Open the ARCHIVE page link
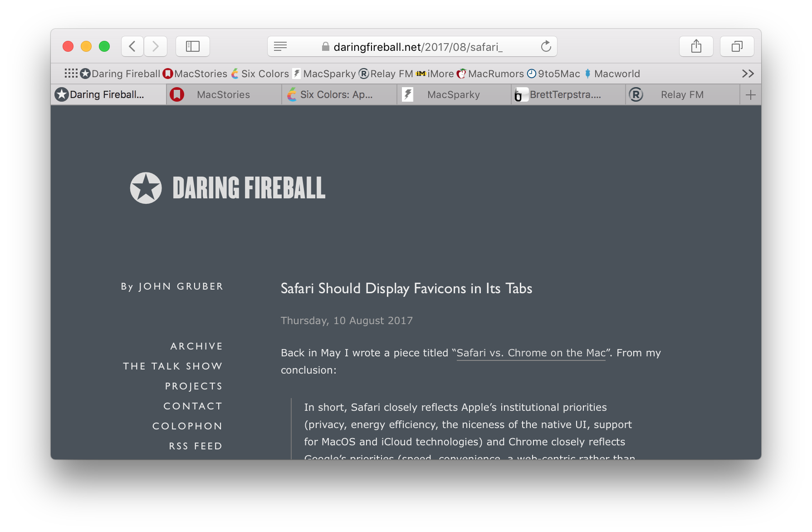The image size is (812, 532). (196, 346)
